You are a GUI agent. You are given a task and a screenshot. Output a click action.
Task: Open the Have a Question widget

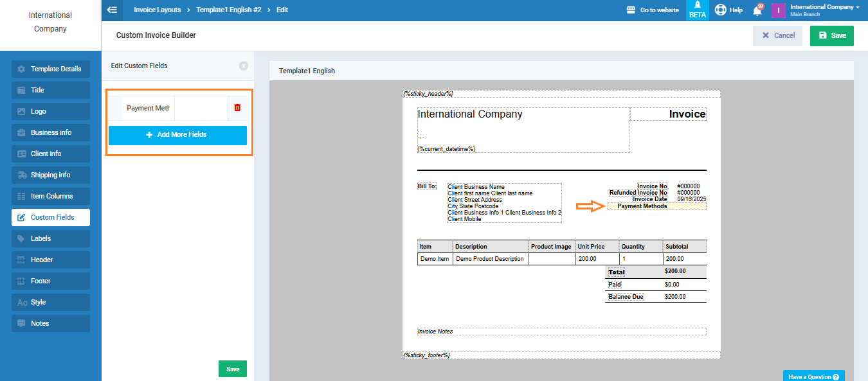(813, 377)
